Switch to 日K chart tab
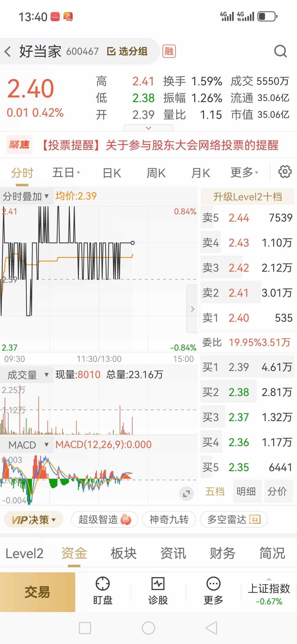The height and width of the screenshot is (644, 297). coord(112,173)
